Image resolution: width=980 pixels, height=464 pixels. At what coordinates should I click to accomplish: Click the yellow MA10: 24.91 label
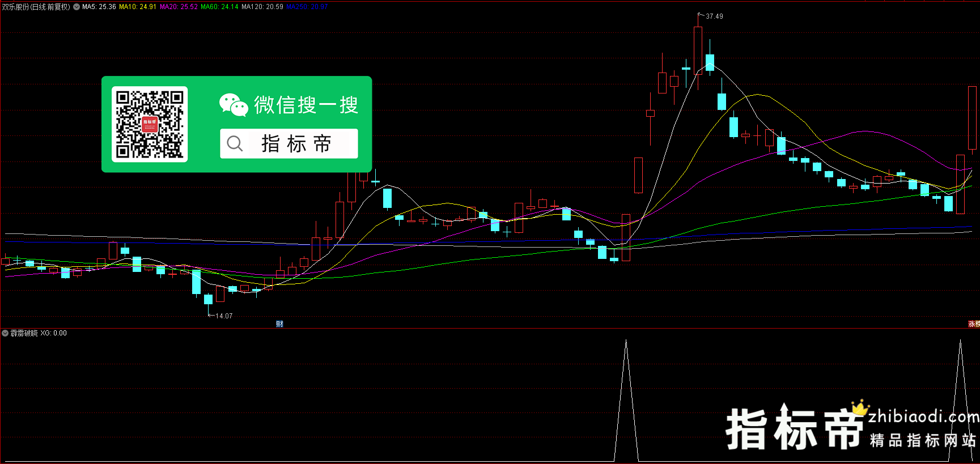[x=138, y=7]
